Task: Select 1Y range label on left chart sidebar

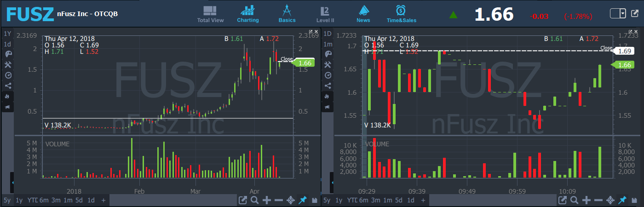Action: pyautogui.click(x=7, y=34)
